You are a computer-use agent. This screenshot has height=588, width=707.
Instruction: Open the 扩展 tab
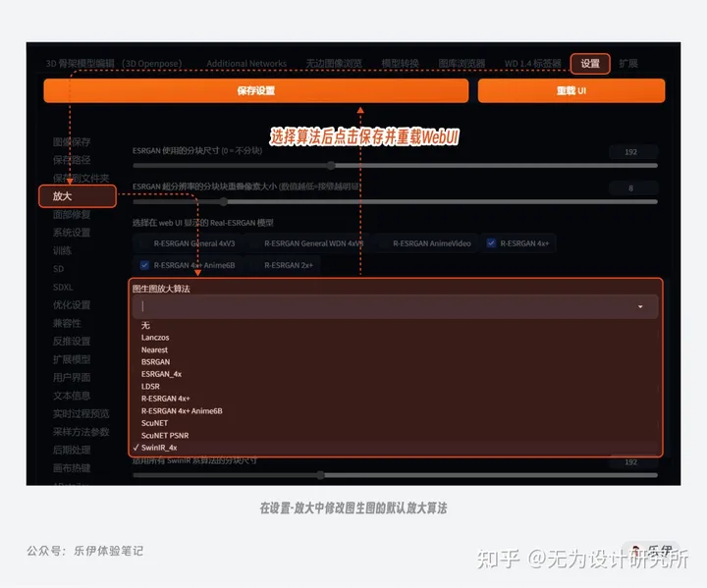pyautogui.click(x=628, y=64)
